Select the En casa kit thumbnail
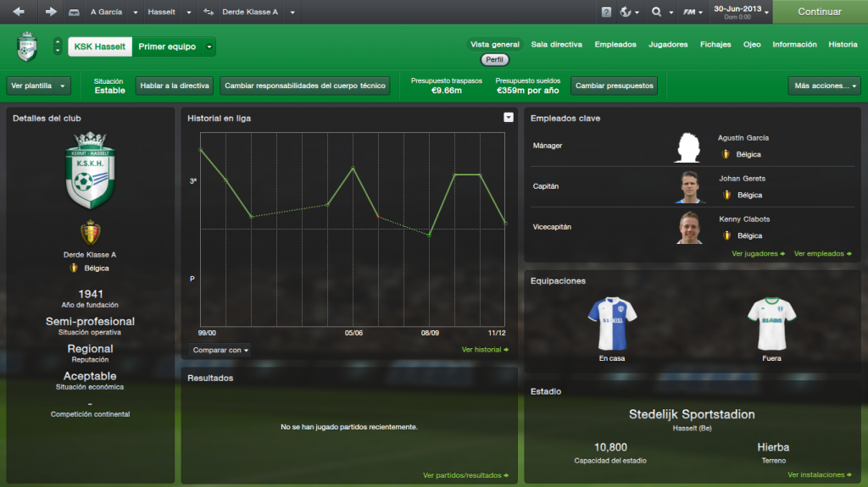 (612, 324)
